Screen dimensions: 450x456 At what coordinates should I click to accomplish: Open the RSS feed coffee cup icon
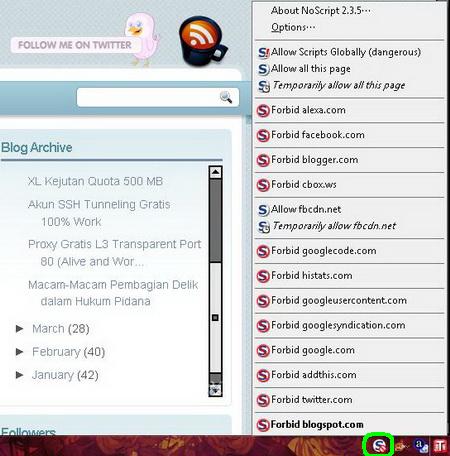202,41
